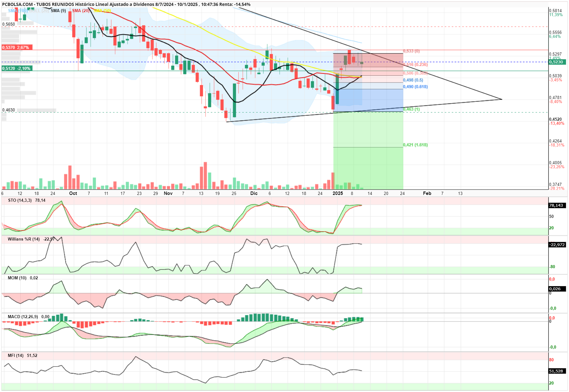The width and height of the screenshot is (569, 392).
Task: Click the 0,5650 resistance level label
Action: pyautogui.click(x=8, y=24)
